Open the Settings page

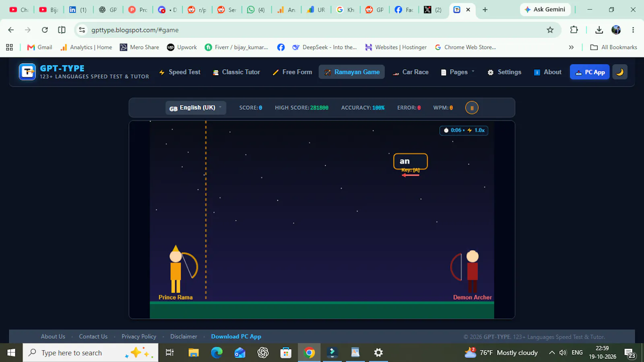[x=504, y=72]
